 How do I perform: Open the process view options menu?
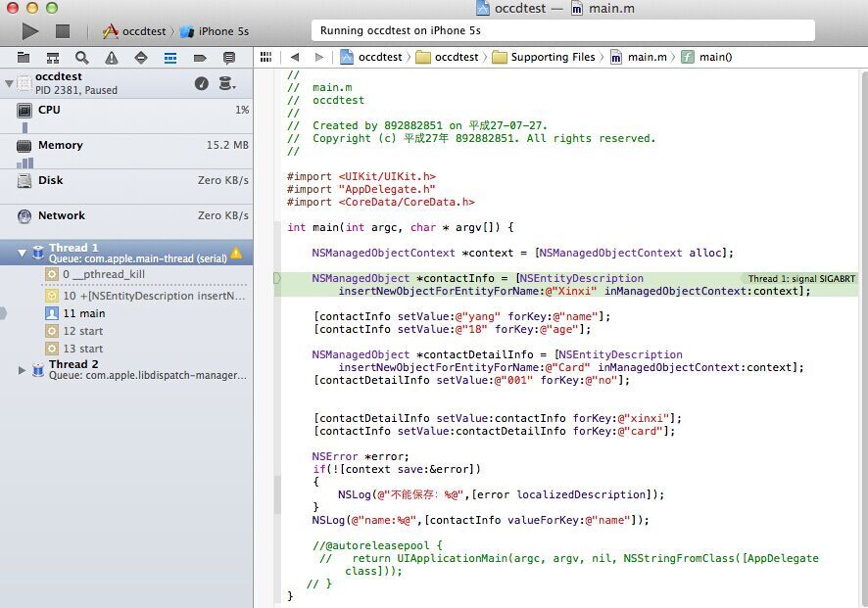pyautogui.click(x=227, y=83)
